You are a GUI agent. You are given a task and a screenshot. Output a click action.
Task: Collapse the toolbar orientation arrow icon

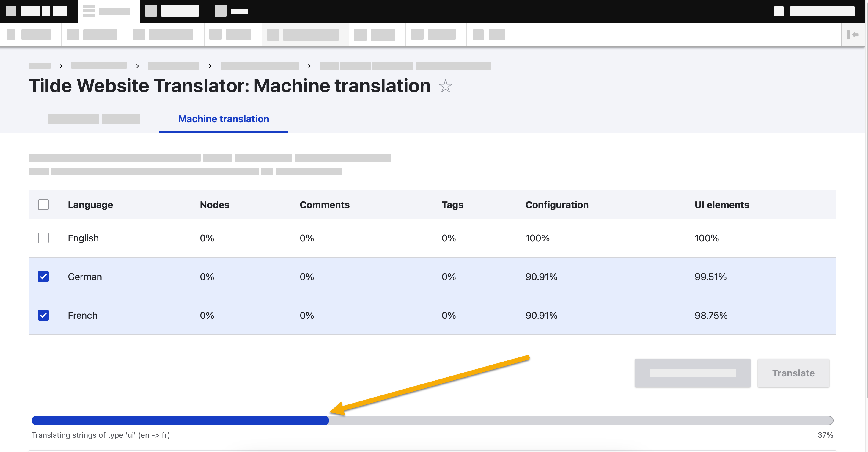click(x=853, y=35)
